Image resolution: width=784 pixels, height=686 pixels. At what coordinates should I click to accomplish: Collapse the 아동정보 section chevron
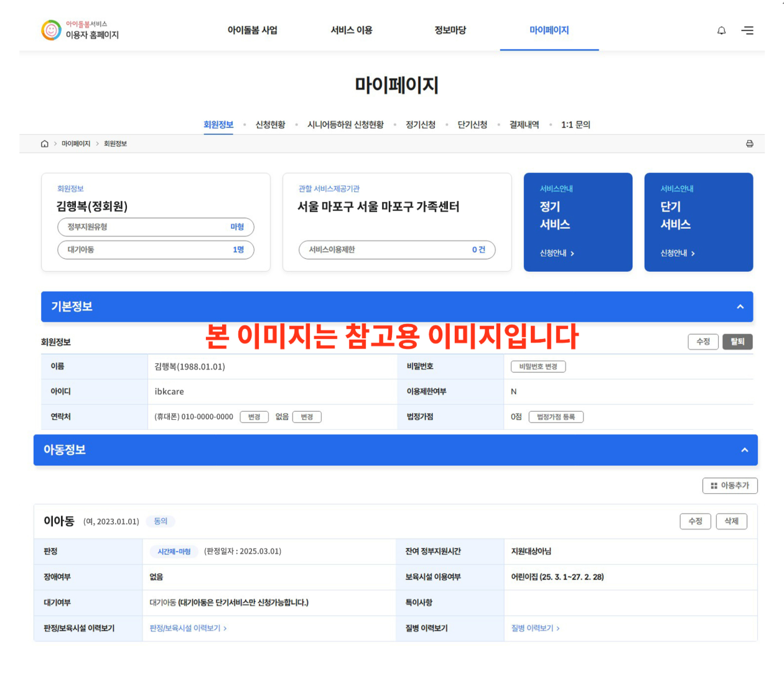click(744, 450)
